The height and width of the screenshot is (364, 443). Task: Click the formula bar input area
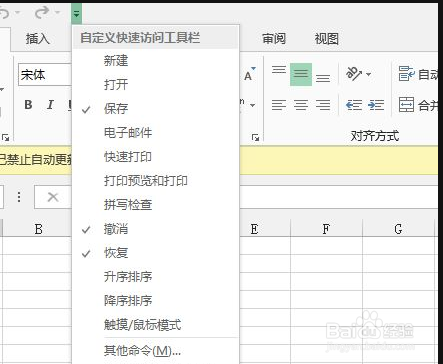click(x=338, y=197)
